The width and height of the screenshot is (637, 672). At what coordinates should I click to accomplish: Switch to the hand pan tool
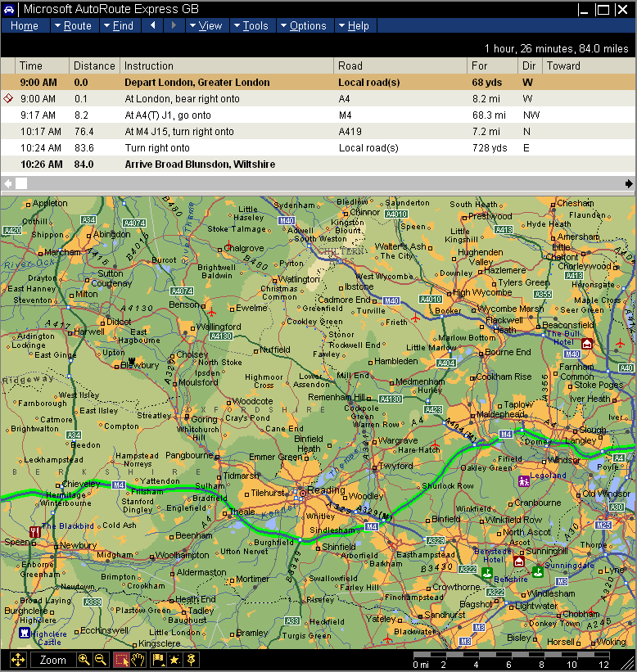(x=138, y=660)
